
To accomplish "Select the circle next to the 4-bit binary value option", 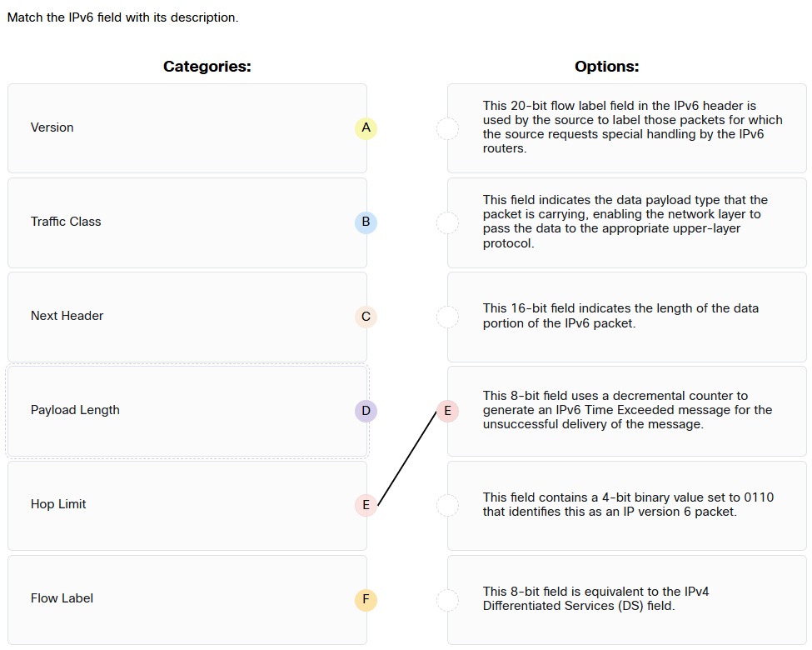I will coord(447,505).
